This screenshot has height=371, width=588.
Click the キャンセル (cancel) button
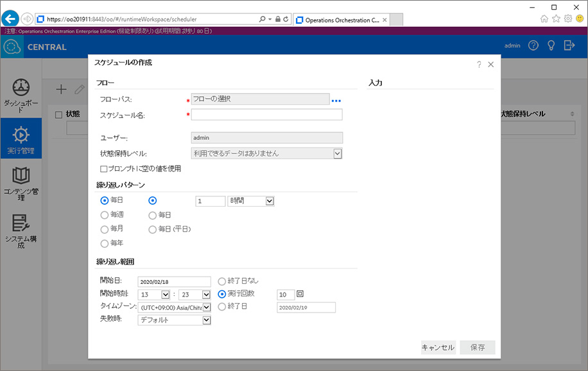[x=438, y=347]
